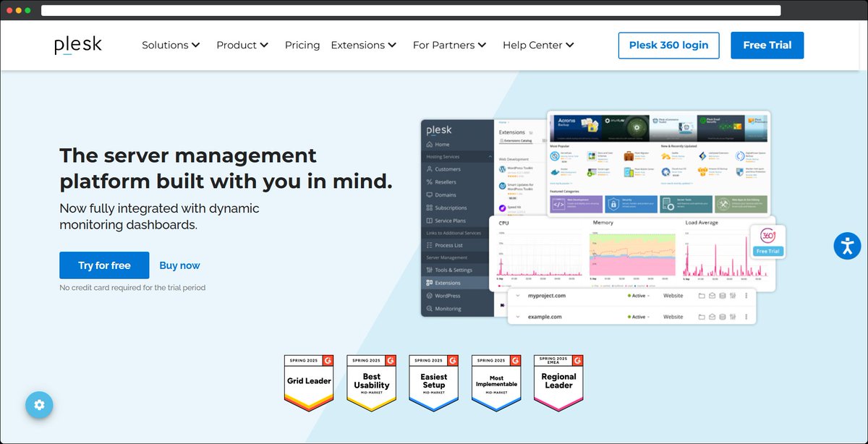Click the Service Plans icon
The height and width of the screenshot is (444, 868).
pos(430,221)
